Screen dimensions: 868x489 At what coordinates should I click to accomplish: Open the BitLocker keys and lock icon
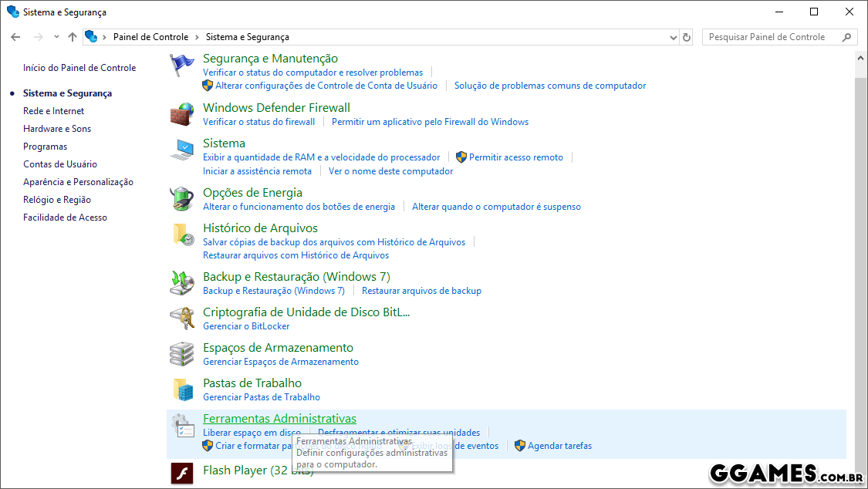[182, 319]
